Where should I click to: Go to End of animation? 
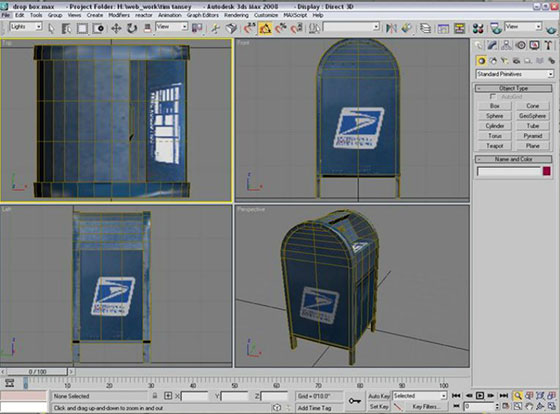[x=504, y=395]
